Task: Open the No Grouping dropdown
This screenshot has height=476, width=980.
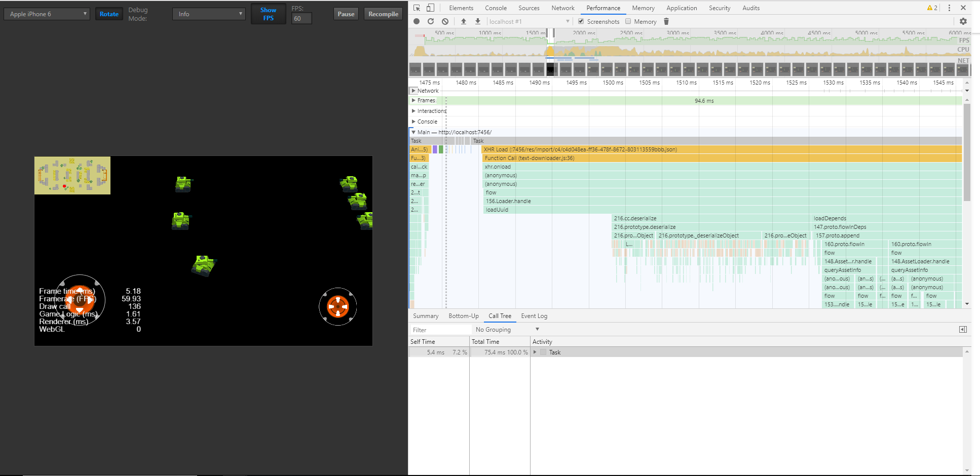Action: click(x=507, y=330)
